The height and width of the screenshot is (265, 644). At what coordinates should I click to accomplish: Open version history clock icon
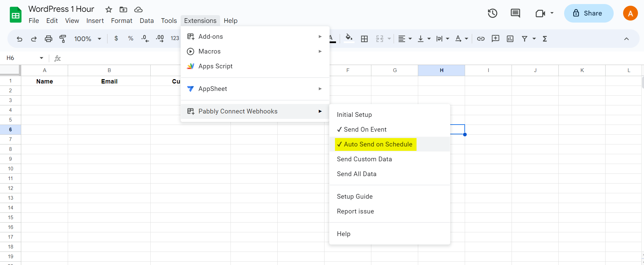pyautogui.click(x=493, y=13)
